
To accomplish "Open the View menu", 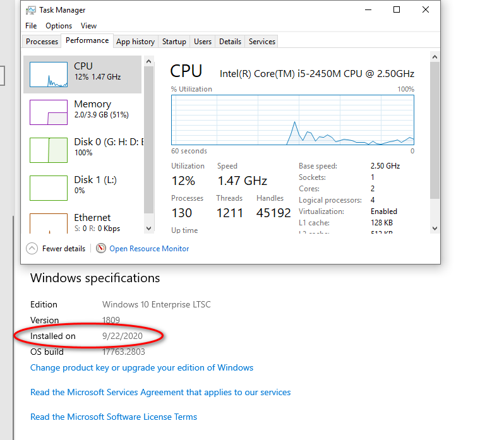I will coord(88,26).
